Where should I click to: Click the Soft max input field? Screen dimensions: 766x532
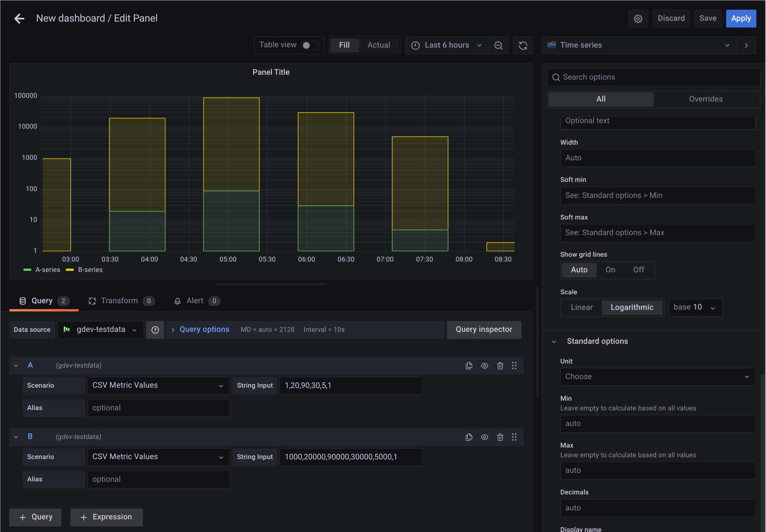[x=657, y=233]
